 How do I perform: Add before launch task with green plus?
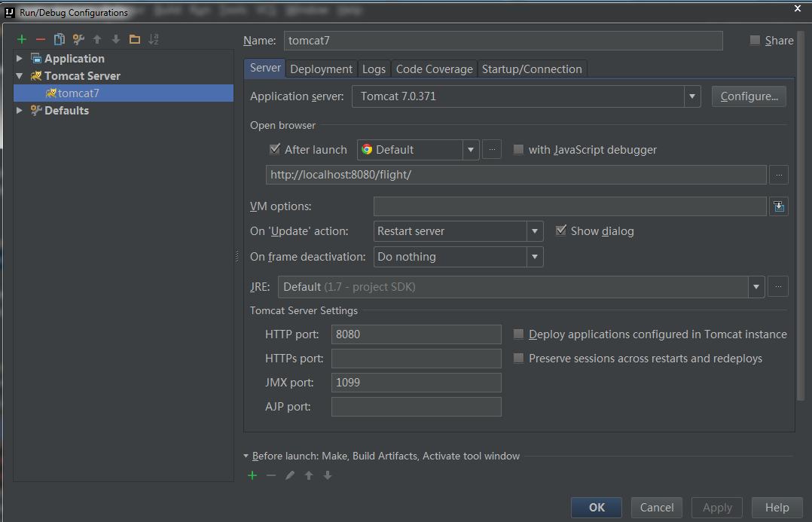tap(252, 475)
